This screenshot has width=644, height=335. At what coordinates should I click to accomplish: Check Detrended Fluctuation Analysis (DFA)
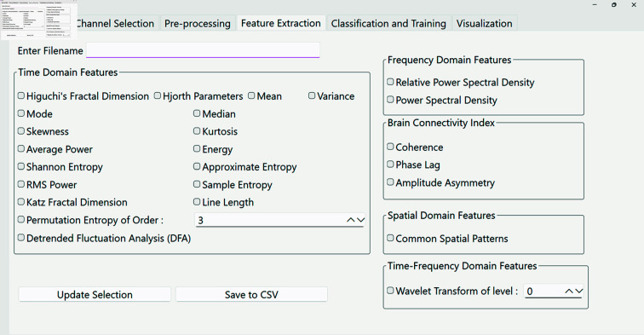click(x=21, y=238)
